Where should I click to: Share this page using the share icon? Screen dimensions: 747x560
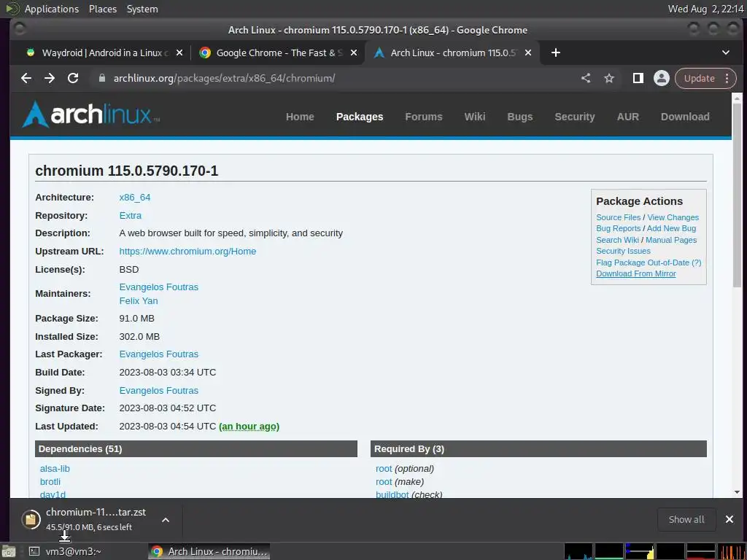click(586, 78)
